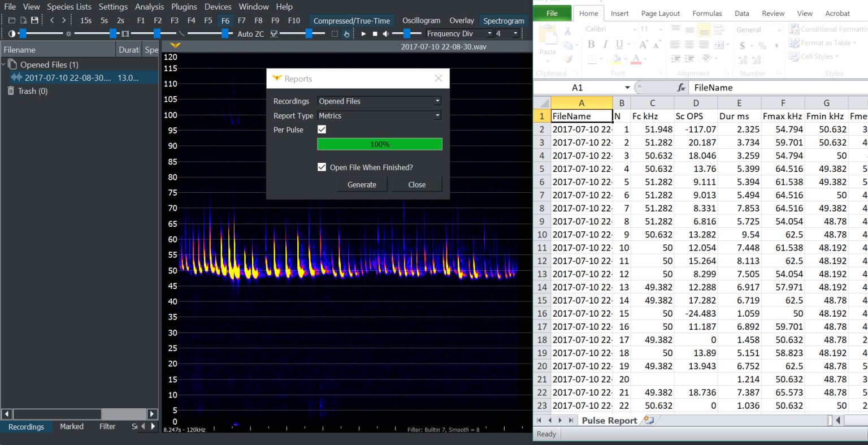Toggle the Per Pulse checkbox in Reports
The height and width of the screenshot is (445, 868).
tap(322, 129)
